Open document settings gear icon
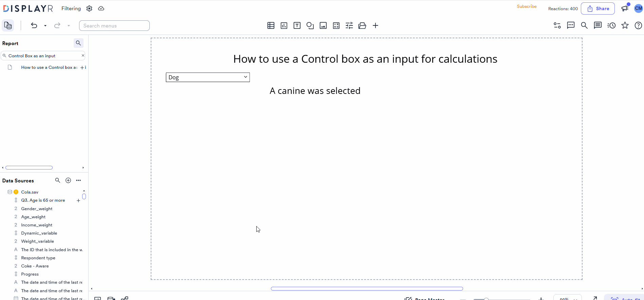Image resolution: width=644 pixels, height=300 pixels. pyautogui.click(x=89, y=8)
